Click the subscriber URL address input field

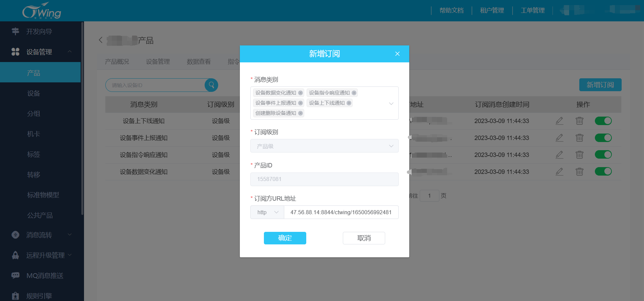341,212
